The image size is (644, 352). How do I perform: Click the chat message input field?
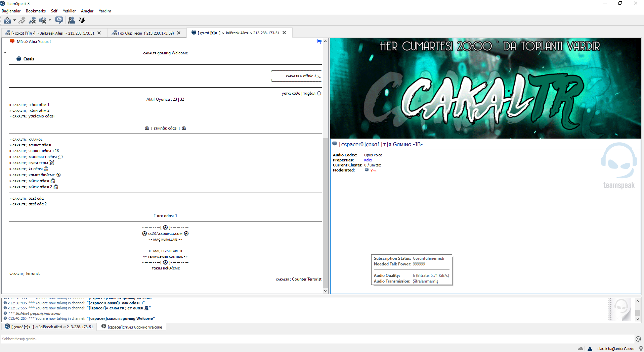(x=317, y=339)
